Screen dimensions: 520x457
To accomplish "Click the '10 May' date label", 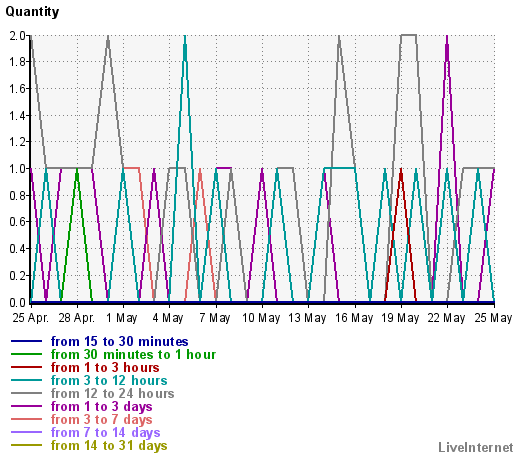I will (261, 318).
